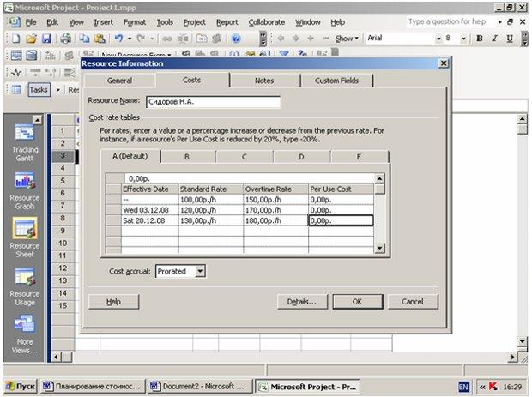This screenshot has height=397, width=532.
Task: Click the Print toolbar icon
Action: pyautogui.click(x=65, y=39)
